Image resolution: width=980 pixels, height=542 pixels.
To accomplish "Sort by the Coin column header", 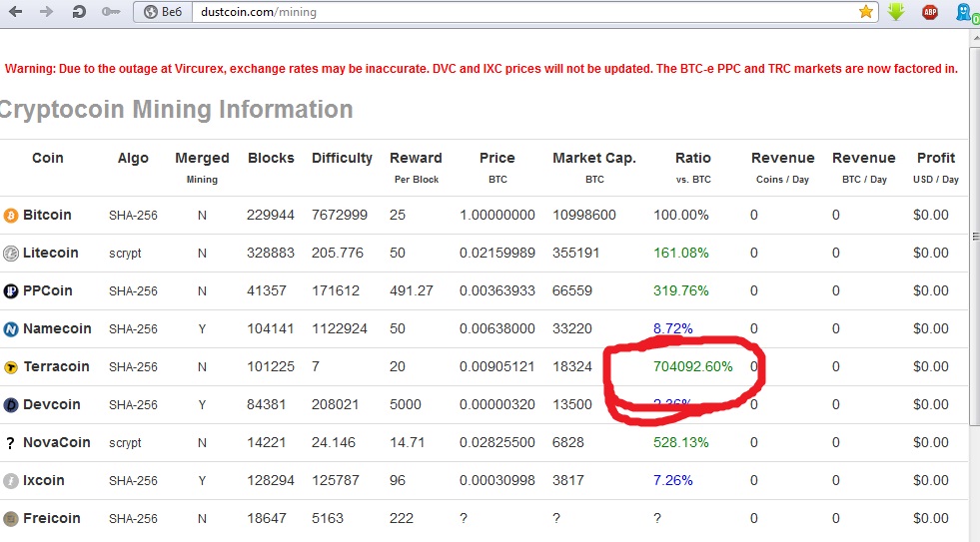I will tap(48, 158).
